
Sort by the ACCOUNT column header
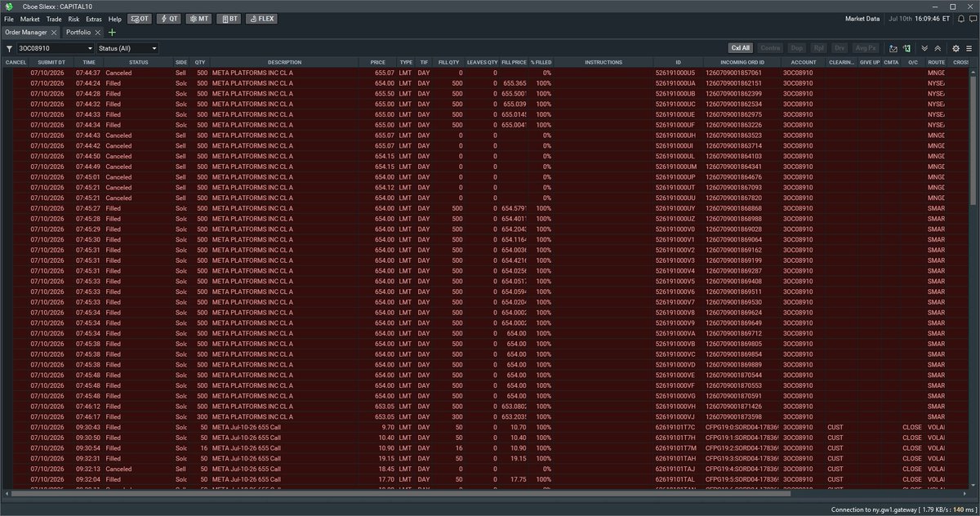pos(803,62)
